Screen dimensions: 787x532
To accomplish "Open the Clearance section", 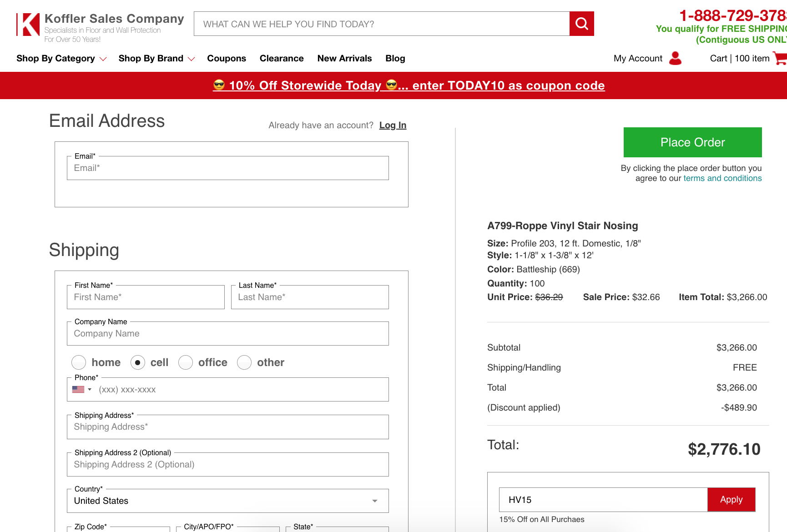I will pyautogui.click(x=282, y=58).
